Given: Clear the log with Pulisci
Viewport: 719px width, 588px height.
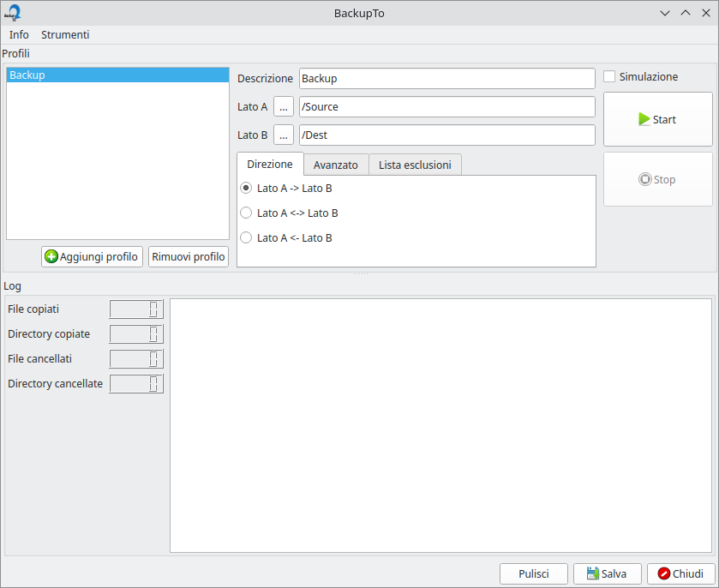Looking at the screenshot, I should (x=535, y=574).
